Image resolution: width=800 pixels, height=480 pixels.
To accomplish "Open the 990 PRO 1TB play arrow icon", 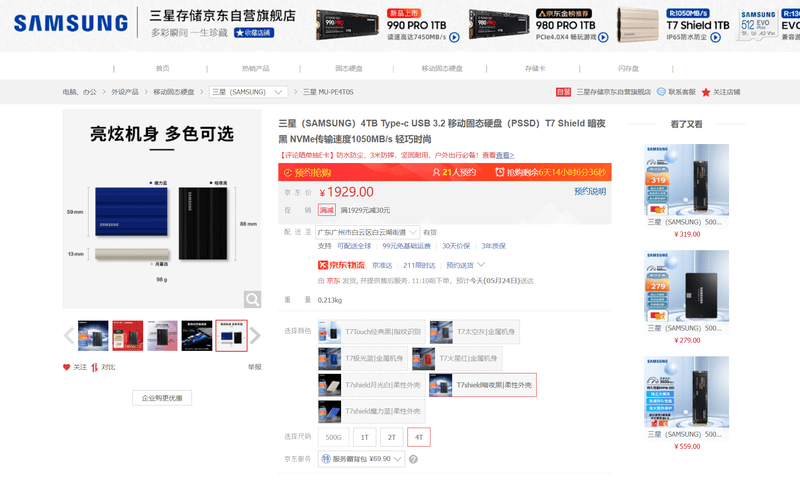I will coord(454,37).
